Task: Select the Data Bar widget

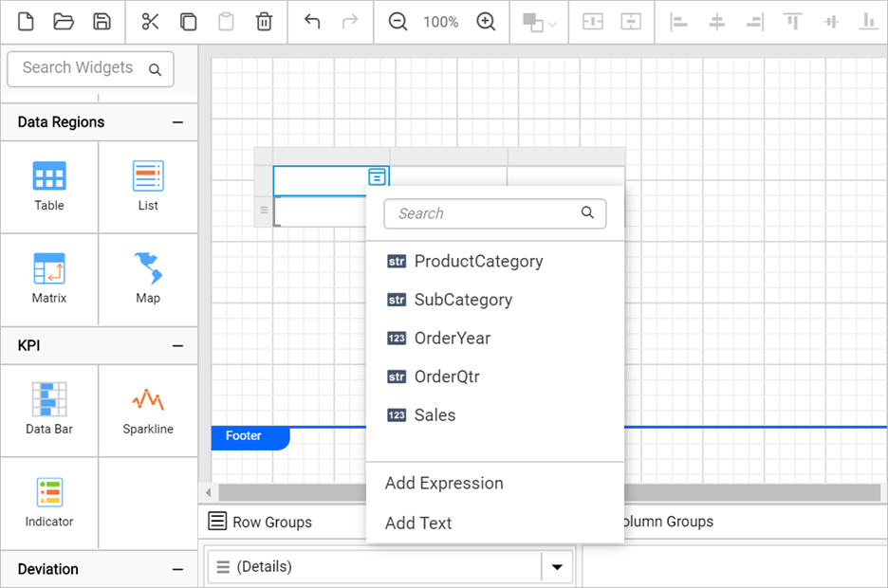Action: pyautogui.click(x=49, y=411)
